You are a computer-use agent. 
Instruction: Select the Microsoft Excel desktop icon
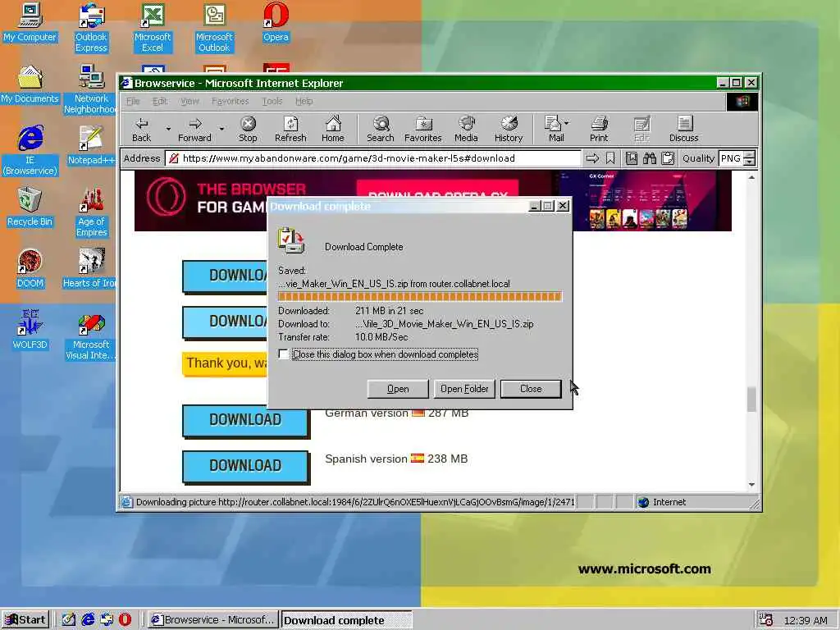153,27
